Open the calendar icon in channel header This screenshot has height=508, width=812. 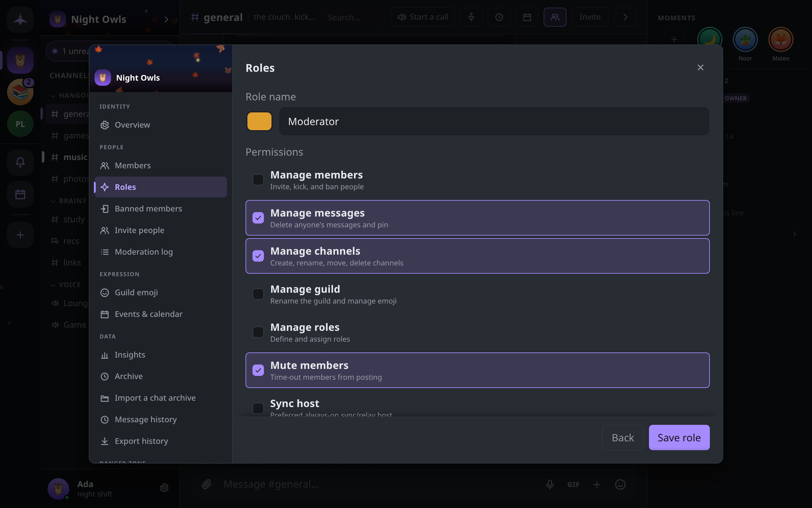(x=527, y=17)
